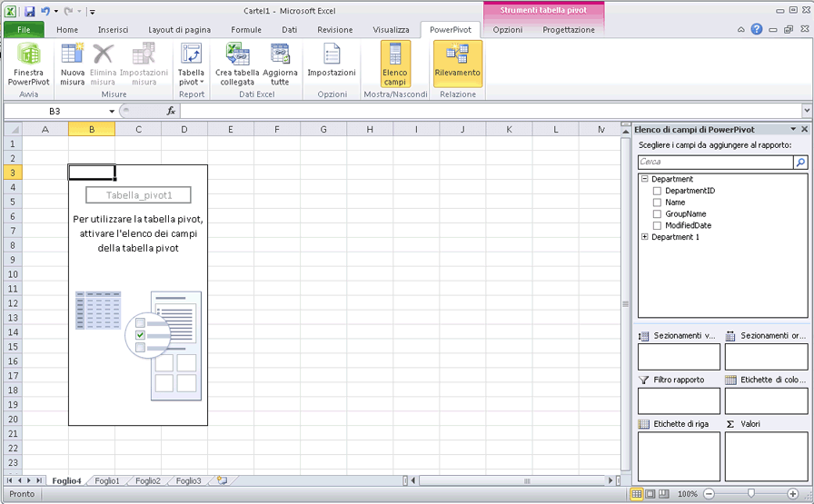
Task: Switch to sheet Foglio2
Action: click(x=148, y=481)
